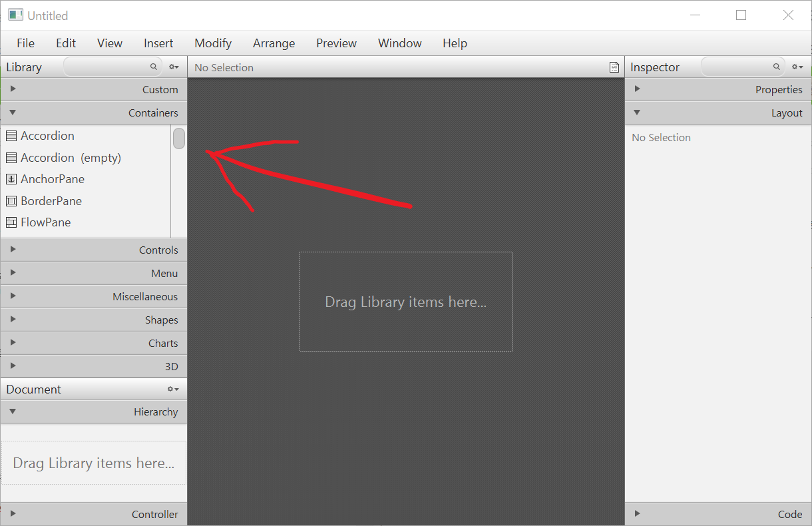Expand the Controller section

pos(94,514)
